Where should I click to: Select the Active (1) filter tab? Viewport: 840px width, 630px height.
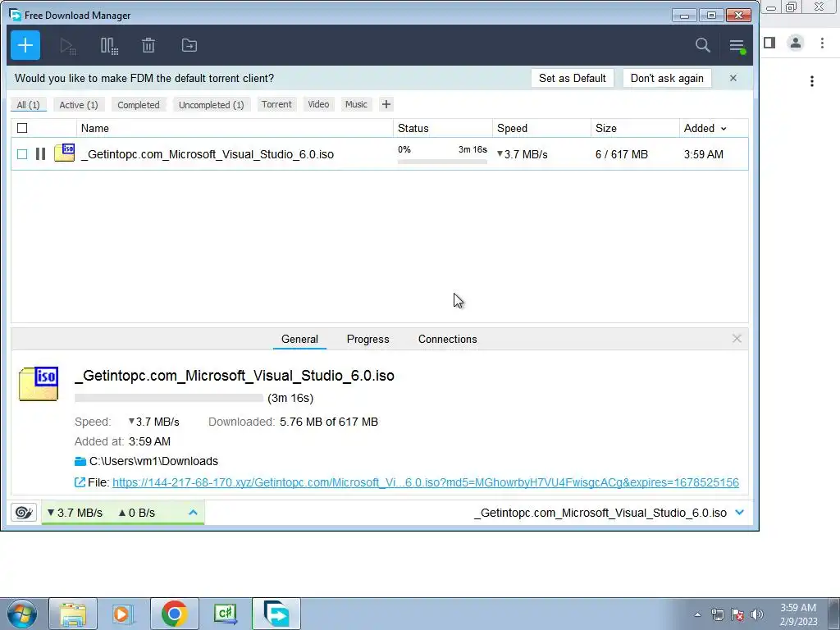coord(79,105)
